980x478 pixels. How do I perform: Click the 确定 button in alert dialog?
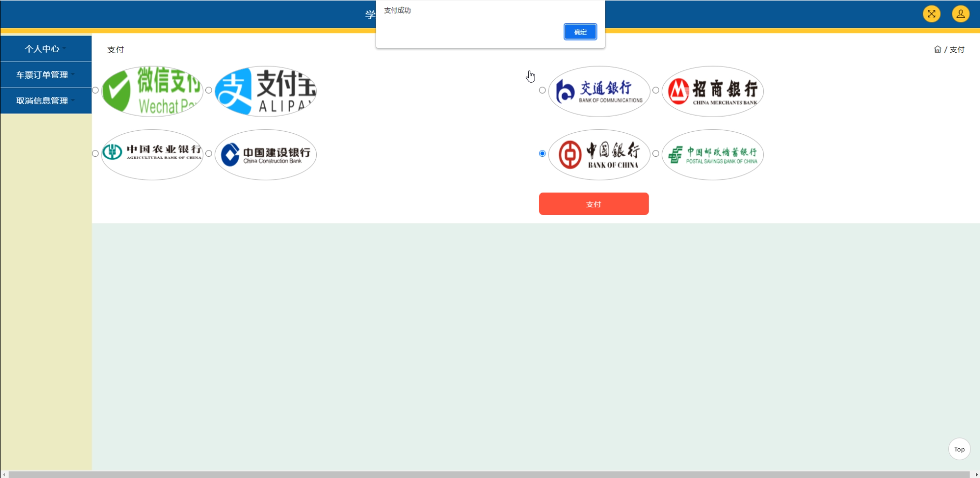click(x=580, y=32)
